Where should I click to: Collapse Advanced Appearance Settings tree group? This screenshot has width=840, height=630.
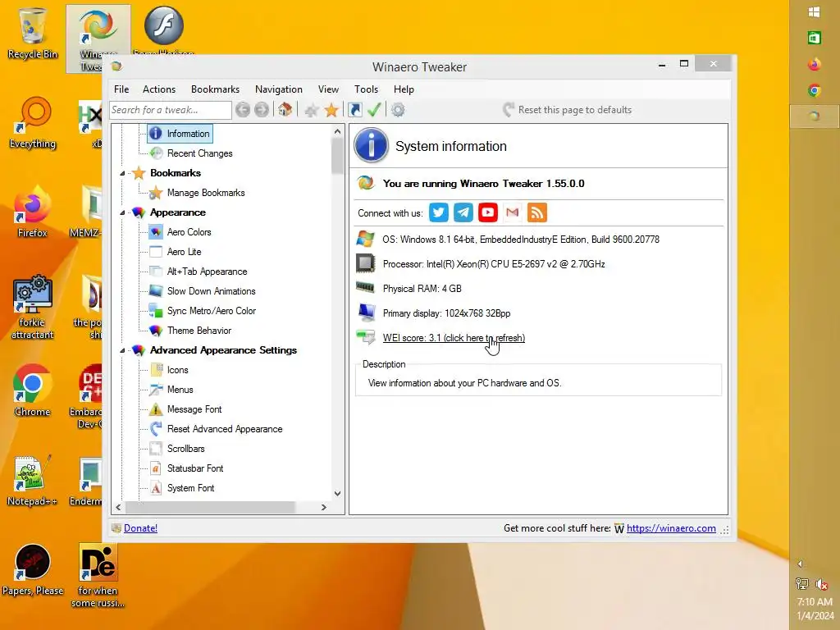[122, 350]
